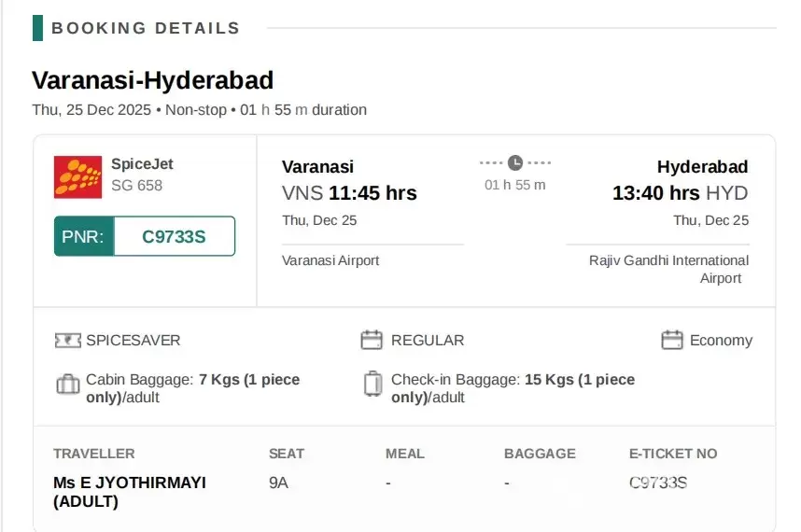Image resolution: width=801 pixels, height=532 pixels.
Task: Click the VNS 11:45 hrs departure time
Action: pyautogui.click(x=349, y=193)
